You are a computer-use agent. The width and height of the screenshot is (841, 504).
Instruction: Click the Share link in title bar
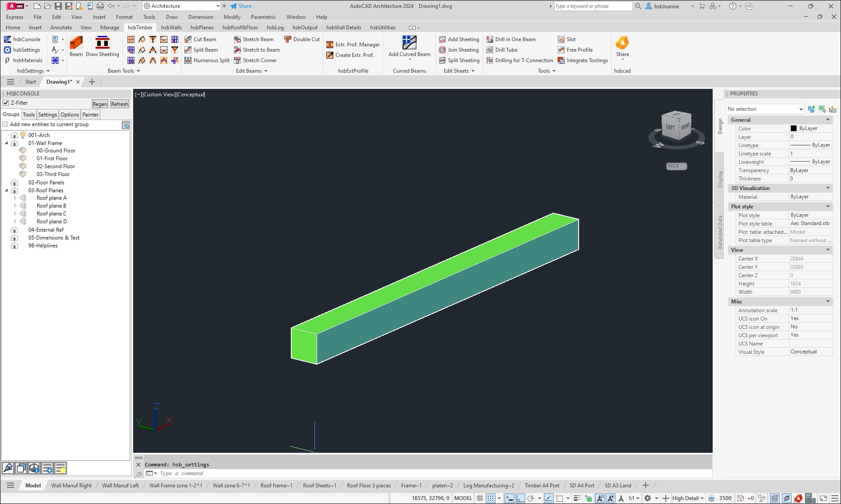[241, 6]
